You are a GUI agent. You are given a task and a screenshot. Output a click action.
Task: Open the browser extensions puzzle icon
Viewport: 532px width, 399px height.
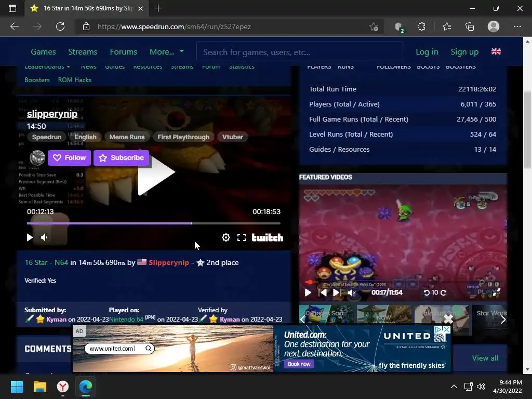pos(421,26)
